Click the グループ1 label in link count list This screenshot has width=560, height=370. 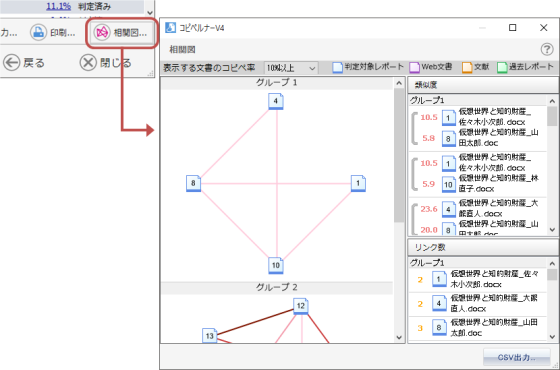(427, 262)
